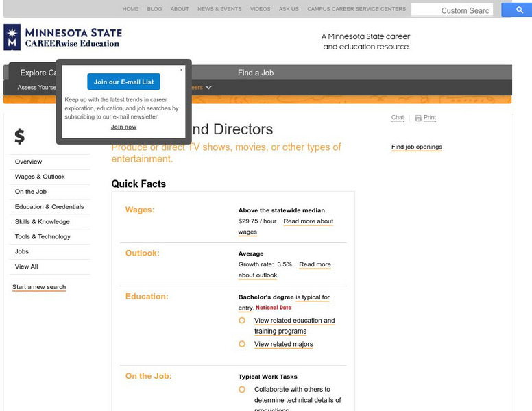This screenshot has height=411, width=532.
Task: Open the BLOG menu item
Action: coord(154,9)
